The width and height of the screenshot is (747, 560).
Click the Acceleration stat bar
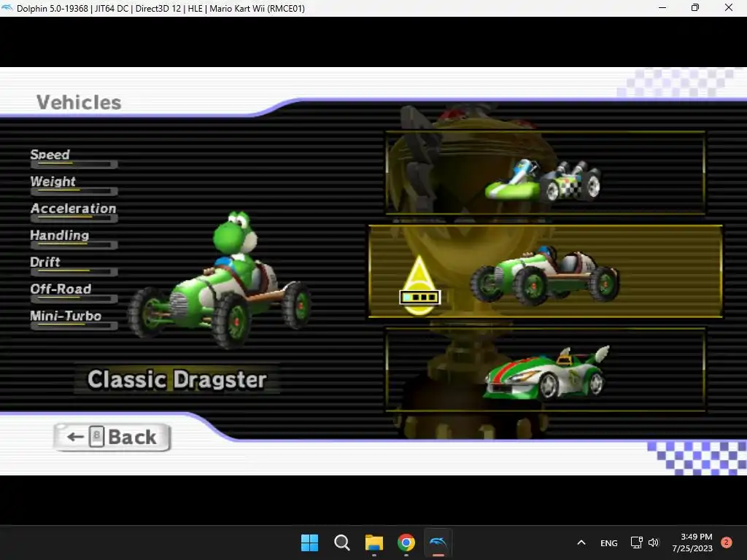pyautogui.click(x=74, y=218)
